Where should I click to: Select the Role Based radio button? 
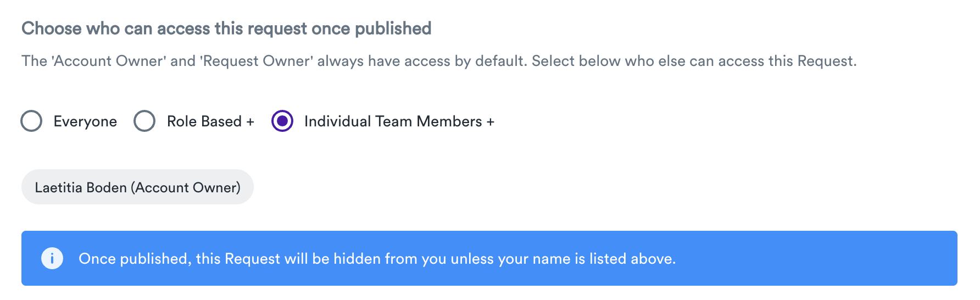click(x=144, y=121)
